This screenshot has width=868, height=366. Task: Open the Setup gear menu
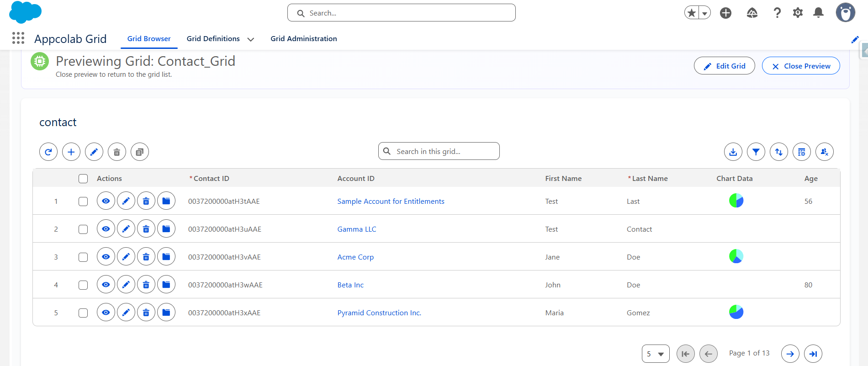798,13
